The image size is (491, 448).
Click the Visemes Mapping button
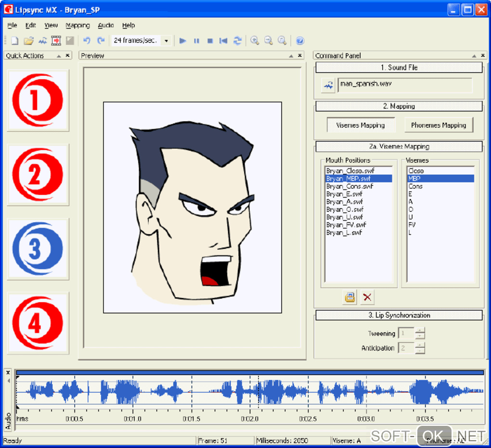pos(361,125)
